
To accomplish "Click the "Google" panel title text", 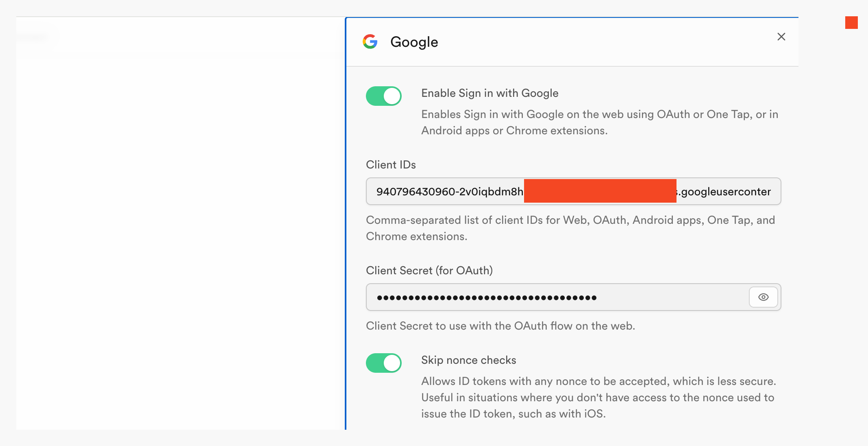I will (x=414, y=42).
